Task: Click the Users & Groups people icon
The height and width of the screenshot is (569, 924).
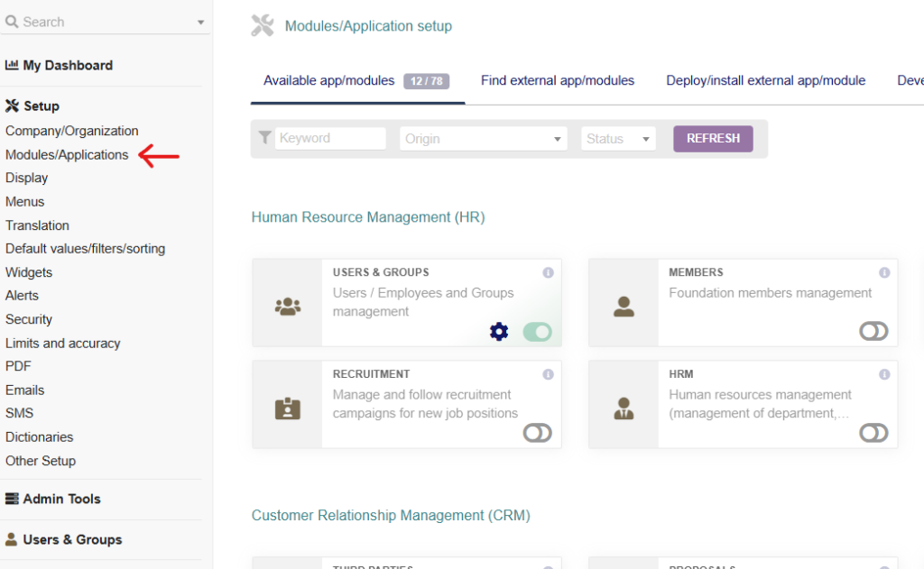Action: (287, 307)
